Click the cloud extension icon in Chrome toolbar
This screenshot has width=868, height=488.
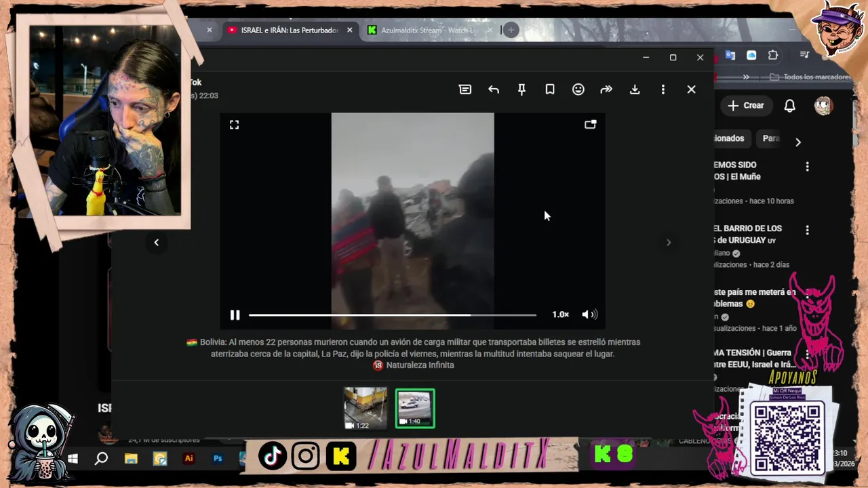pos(751,56)
